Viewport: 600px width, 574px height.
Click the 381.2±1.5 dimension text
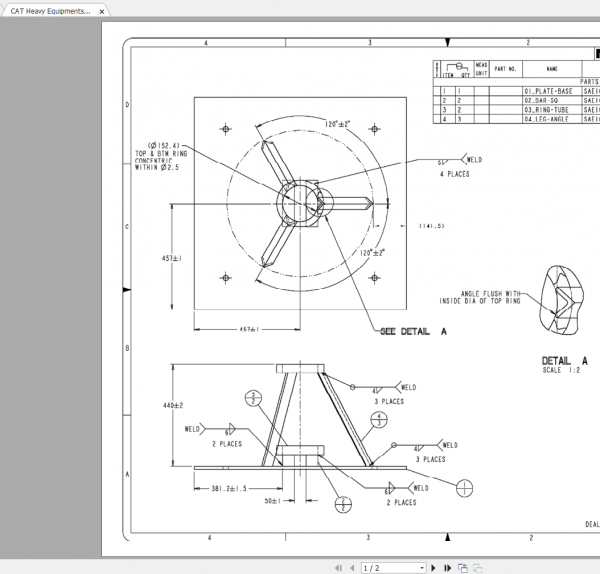pyautogui.click(x=229, y=488)
